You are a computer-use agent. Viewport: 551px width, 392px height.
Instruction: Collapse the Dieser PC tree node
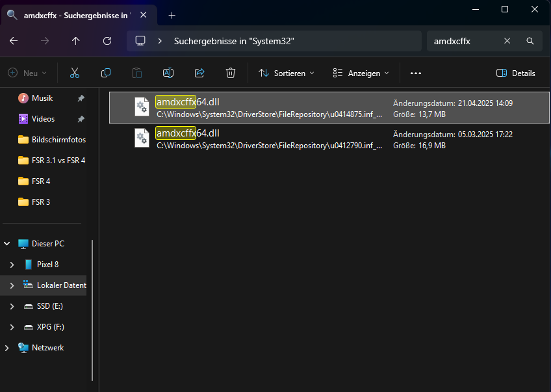click(6, 243)
